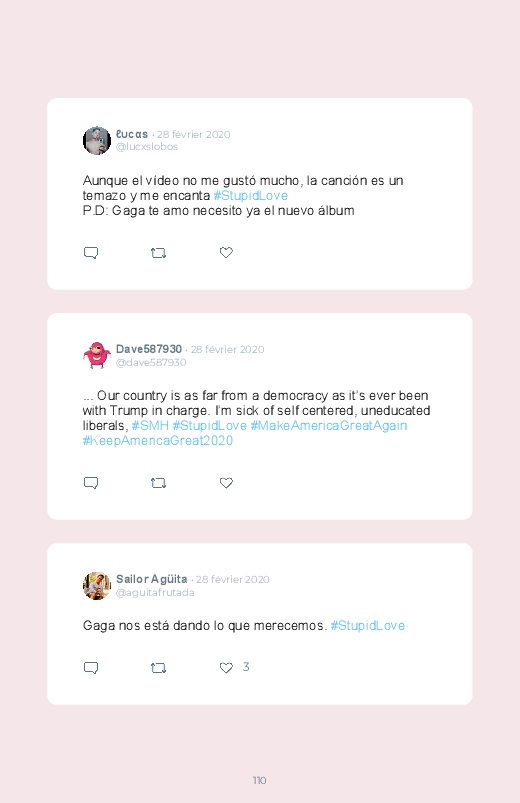Open #StupidLove hashtag in Lucas's tweet
Image resolution: width=520 pixels, height=803 pixels.
(251, 196)
